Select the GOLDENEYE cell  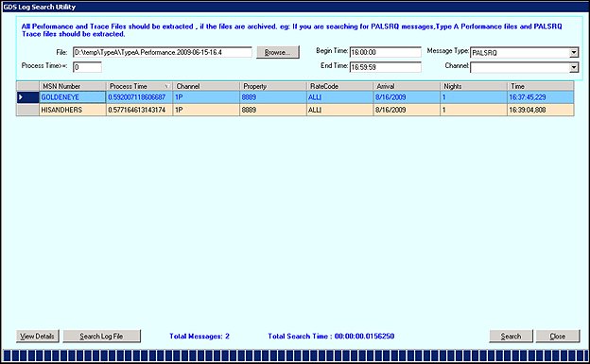tap(73, 97)
